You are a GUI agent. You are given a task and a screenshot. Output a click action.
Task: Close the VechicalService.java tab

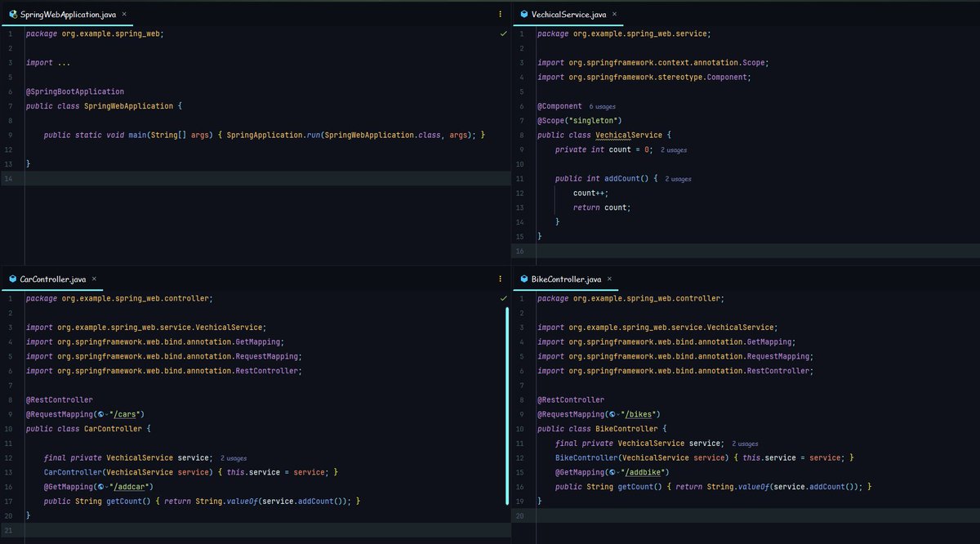point(615,15)
